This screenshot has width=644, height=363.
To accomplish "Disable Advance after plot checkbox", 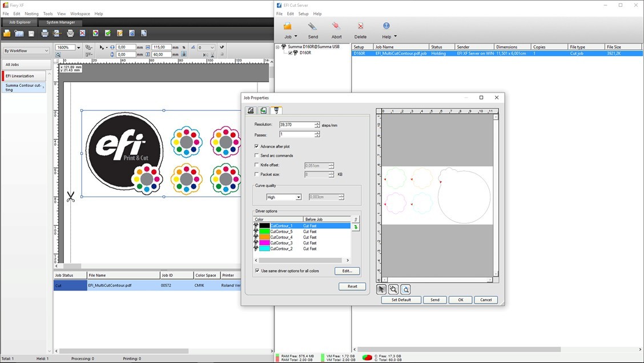I will [x=257, y=146].
